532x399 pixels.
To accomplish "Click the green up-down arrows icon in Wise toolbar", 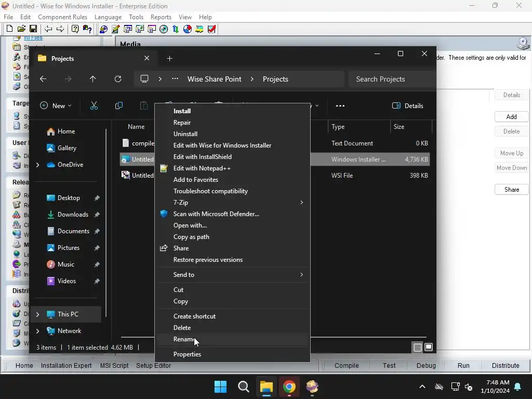I will 176,29.
